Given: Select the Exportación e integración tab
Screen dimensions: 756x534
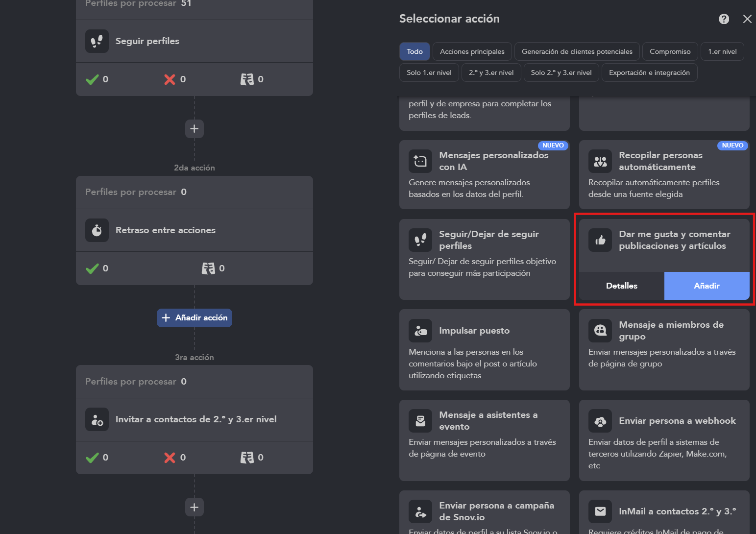Looking at the screenshot, I should click(x=649, y=73).
